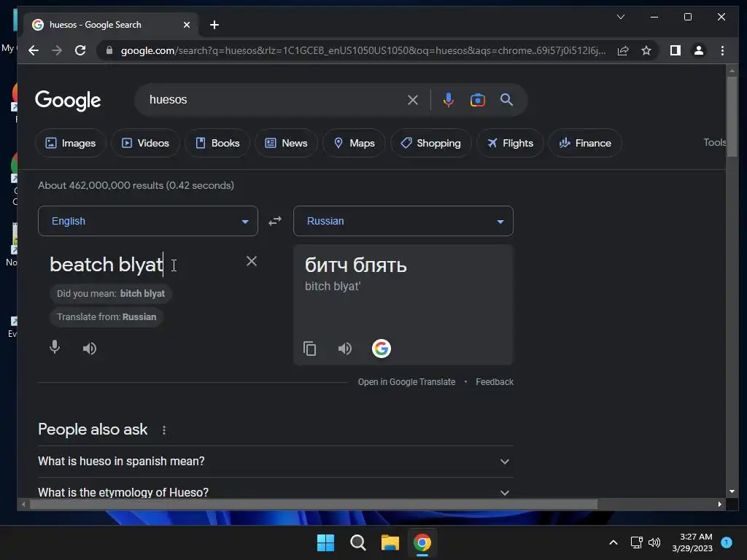Filter results by Maps
This screenshot has height=560, width=747.
click(x=354, y=143)
